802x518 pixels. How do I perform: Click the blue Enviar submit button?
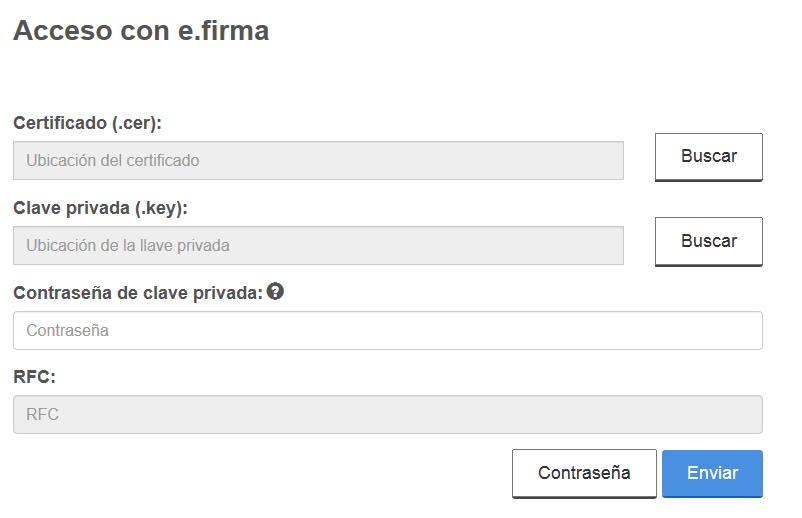712,474
